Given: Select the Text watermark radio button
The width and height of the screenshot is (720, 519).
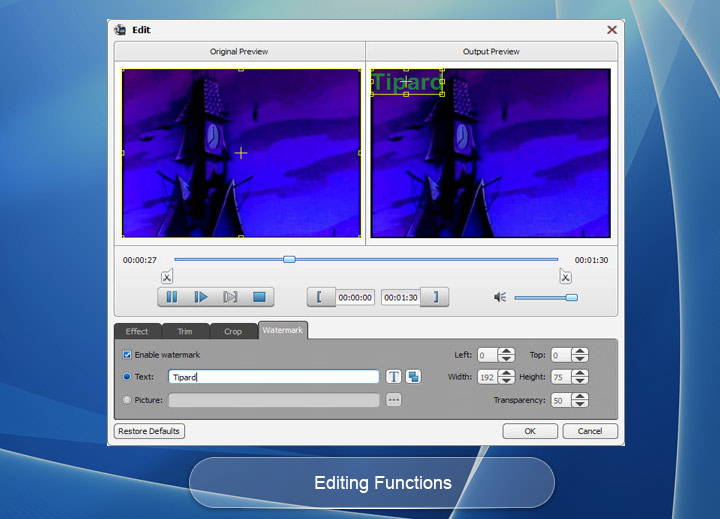Looking at the screenshot, I should tap(127, 376).
